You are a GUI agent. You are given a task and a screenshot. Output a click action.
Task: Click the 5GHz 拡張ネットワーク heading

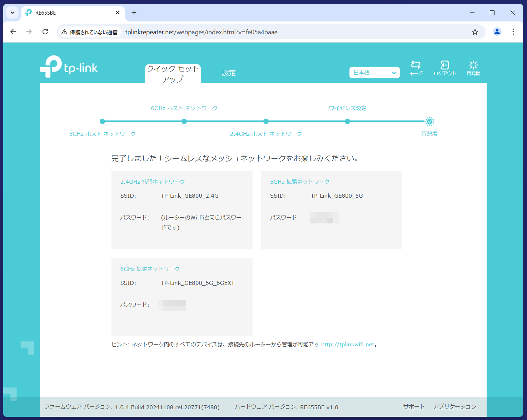[x=300, y=182]
